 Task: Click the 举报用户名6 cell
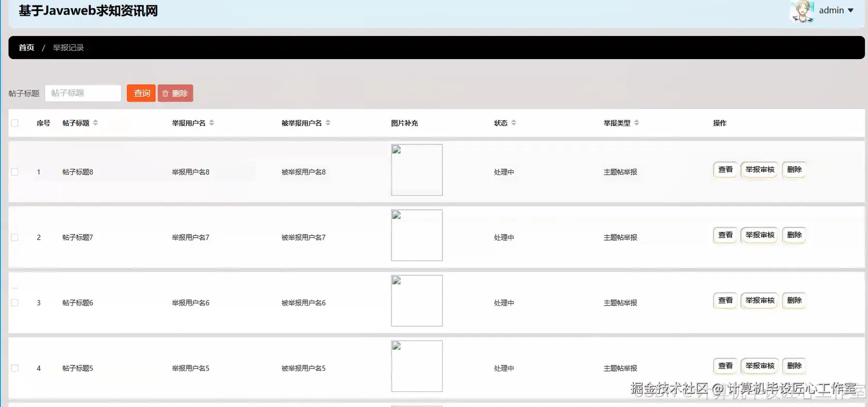(191, 303)
